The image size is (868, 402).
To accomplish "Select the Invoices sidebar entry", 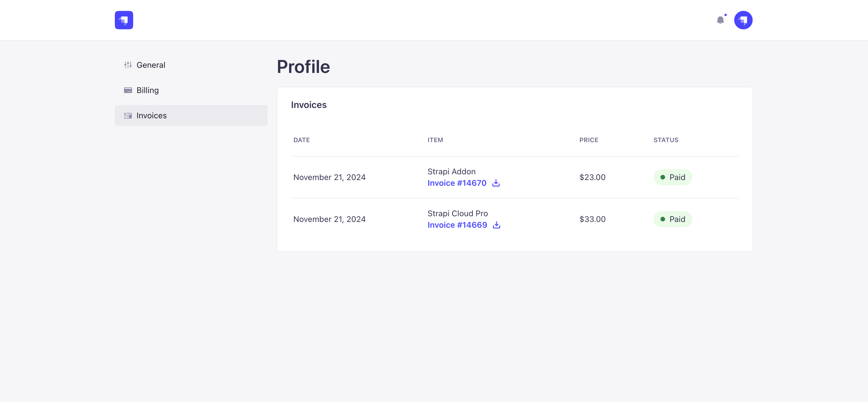I will 151,115.
